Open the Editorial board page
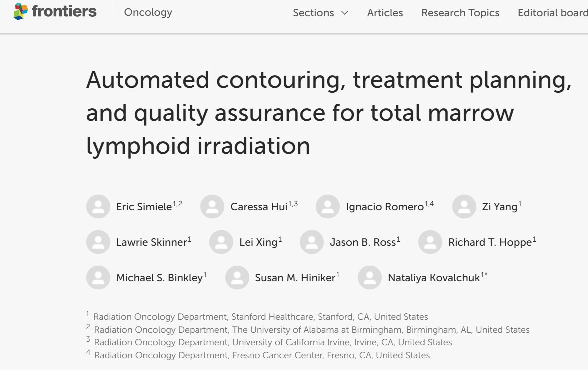The height and width of the screenshot is (370, 588). click(552, 13)
